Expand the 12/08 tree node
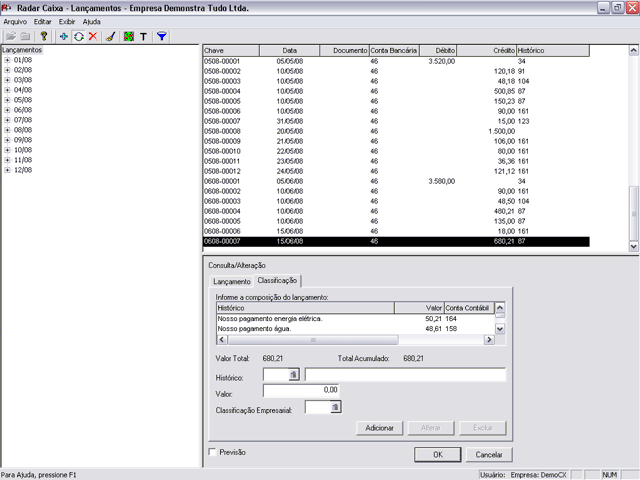The width and height of the screenshot is (640, 480). point(7,170)
